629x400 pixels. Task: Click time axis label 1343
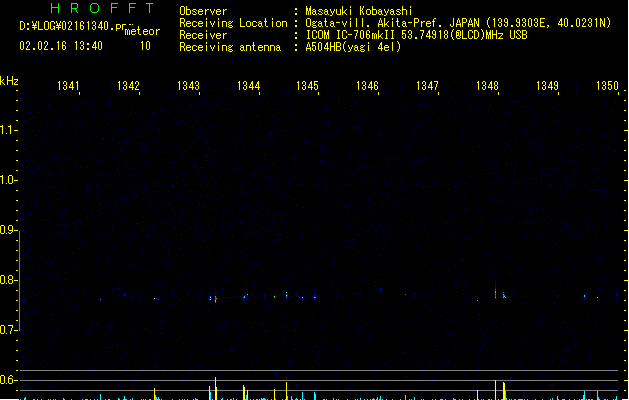point(188,86)
